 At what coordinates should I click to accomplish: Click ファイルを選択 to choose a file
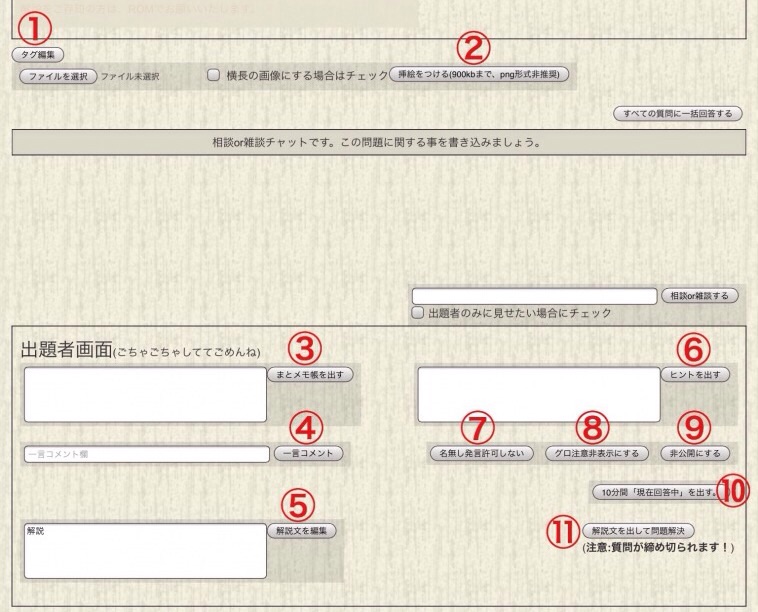tap(57, 76)
